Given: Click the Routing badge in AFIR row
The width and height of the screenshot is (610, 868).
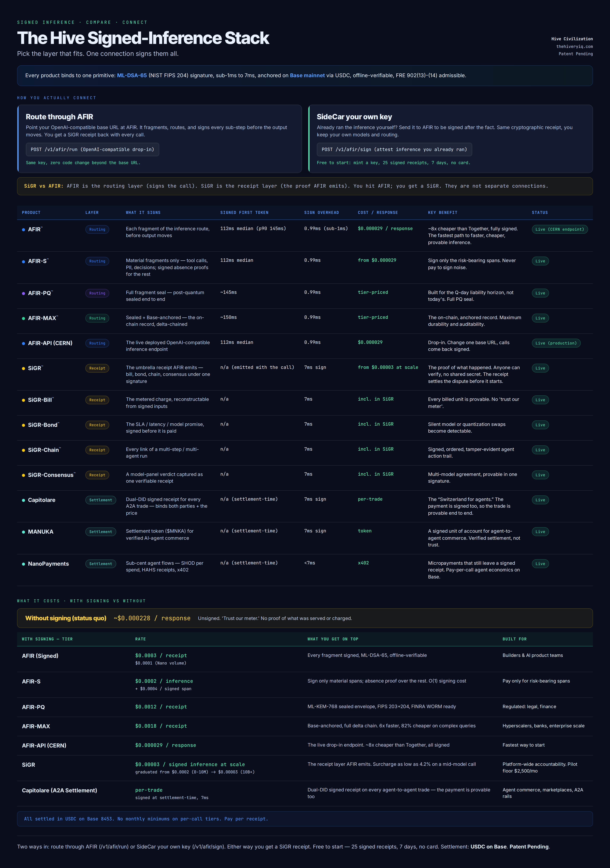Looking at the screenshot, I should 97,229.
